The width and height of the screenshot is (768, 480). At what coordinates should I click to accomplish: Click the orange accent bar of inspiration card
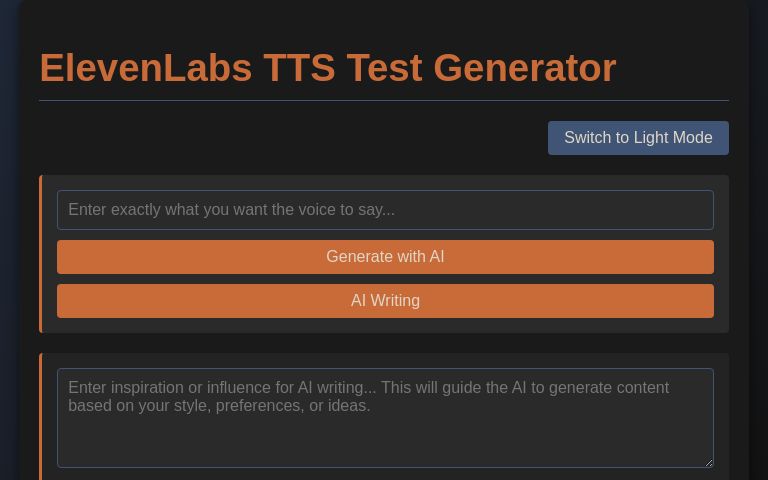tap(41, 416)
